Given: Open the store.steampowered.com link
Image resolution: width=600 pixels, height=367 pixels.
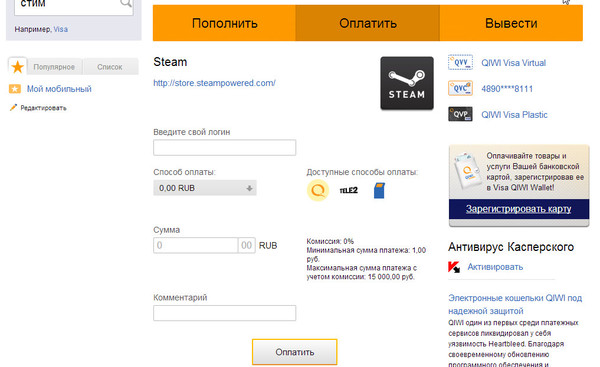Looking at the screenshot, I should click(x=214, y=83).
